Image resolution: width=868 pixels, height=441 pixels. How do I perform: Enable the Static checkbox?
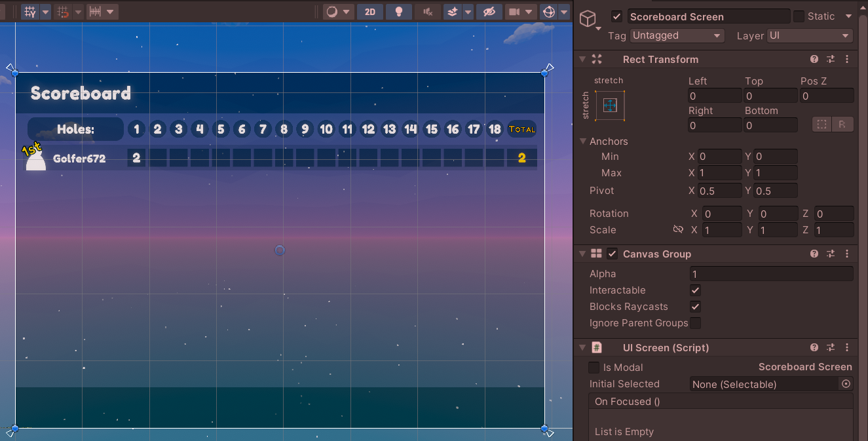coord(799,16)
